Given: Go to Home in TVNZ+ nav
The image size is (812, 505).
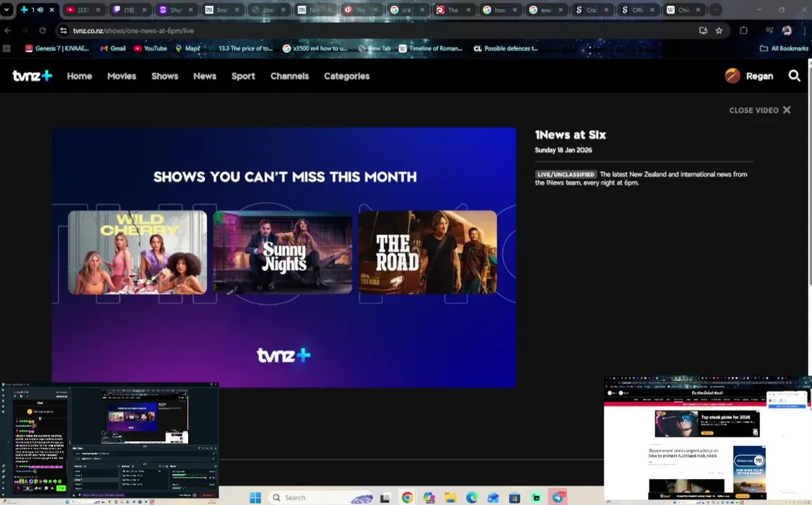Looking at the screenshot, I should click(x=79, y=76).
